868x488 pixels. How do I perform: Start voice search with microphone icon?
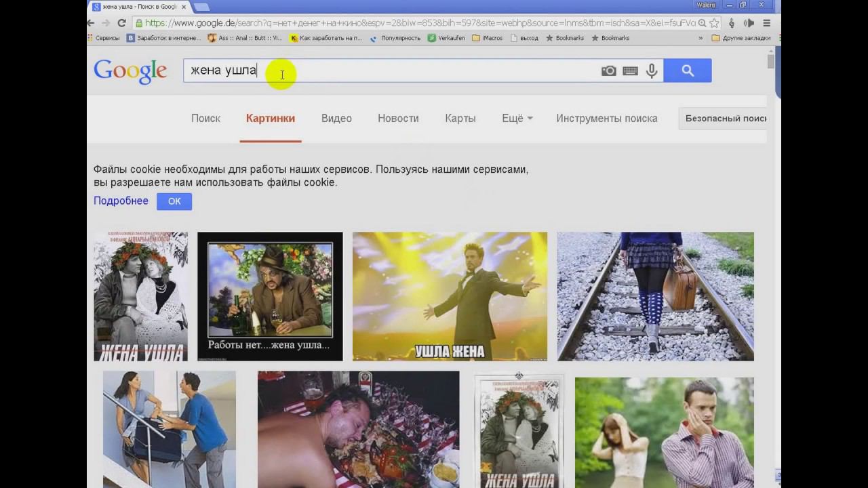pos(652,70)
